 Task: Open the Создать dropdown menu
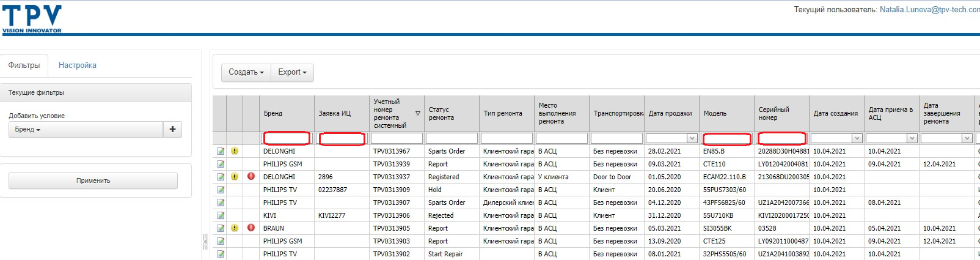click(246, 72)
